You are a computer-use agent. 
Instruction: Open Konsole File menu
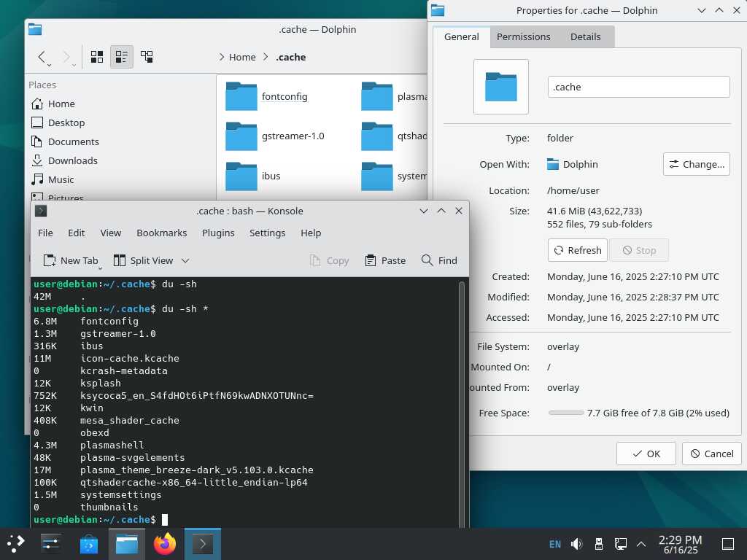tap(45, 233)
